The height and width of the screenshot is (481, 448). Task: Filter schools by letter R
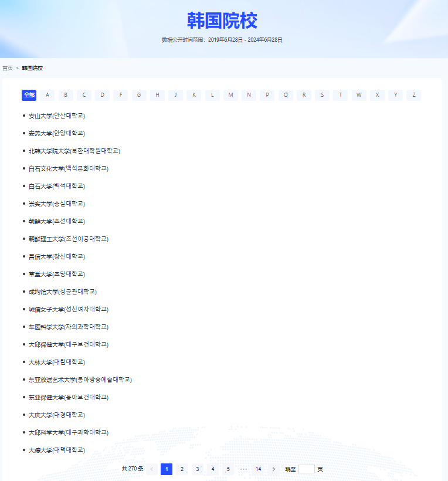pyautogui.click(x=304, y=95)
